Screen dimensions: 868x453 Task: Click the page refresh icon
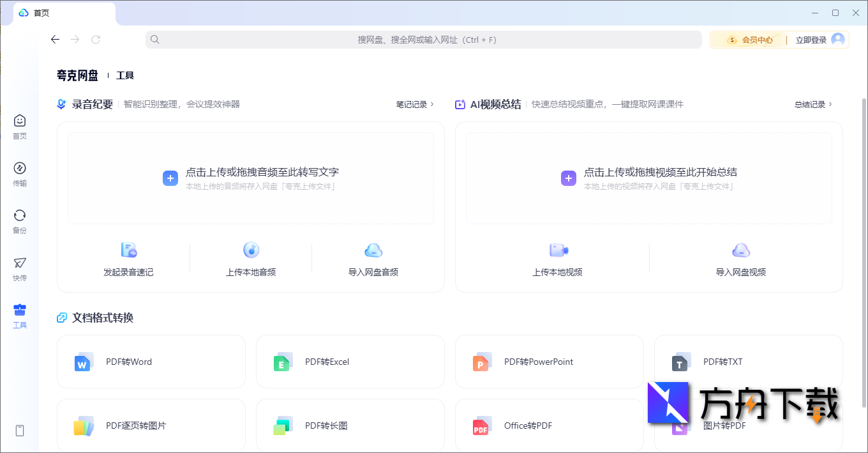click(96, 39)
